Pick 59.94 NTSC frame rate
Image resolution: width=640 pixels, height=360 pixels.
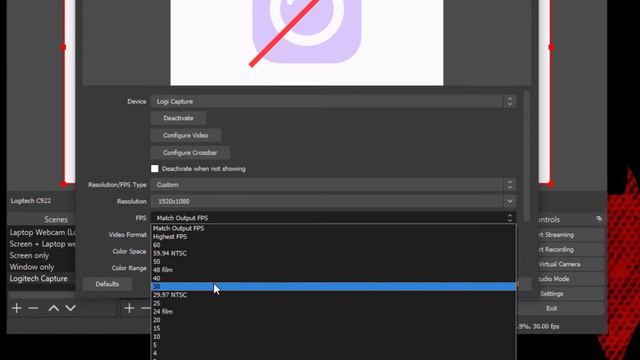pos(333,253)
